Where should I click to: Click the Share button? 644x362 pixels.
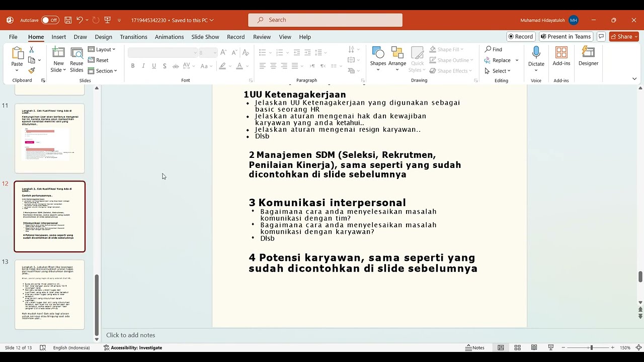coord(624,37)
